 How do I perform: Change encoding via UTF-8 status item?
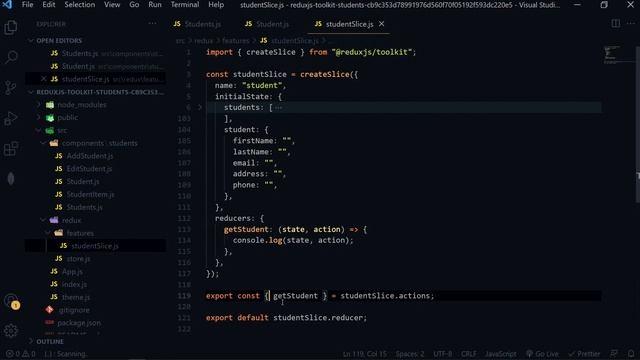click(x=443, y=354)
